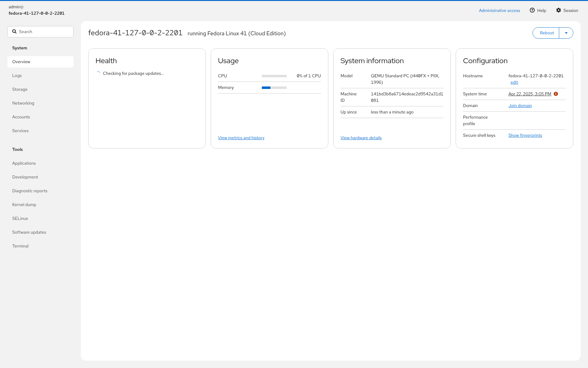Open the Reboot dropdown arrow
Viewport: 588px width, 368px height.
(x=566, y=33)
